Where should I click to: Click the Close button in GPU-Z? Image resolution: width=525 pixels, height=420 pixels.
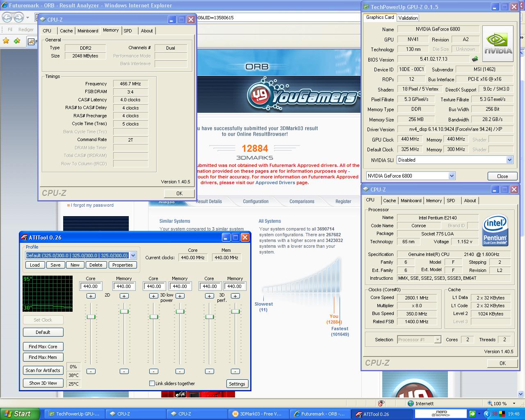pyautogui.click(x=502, y=176)
